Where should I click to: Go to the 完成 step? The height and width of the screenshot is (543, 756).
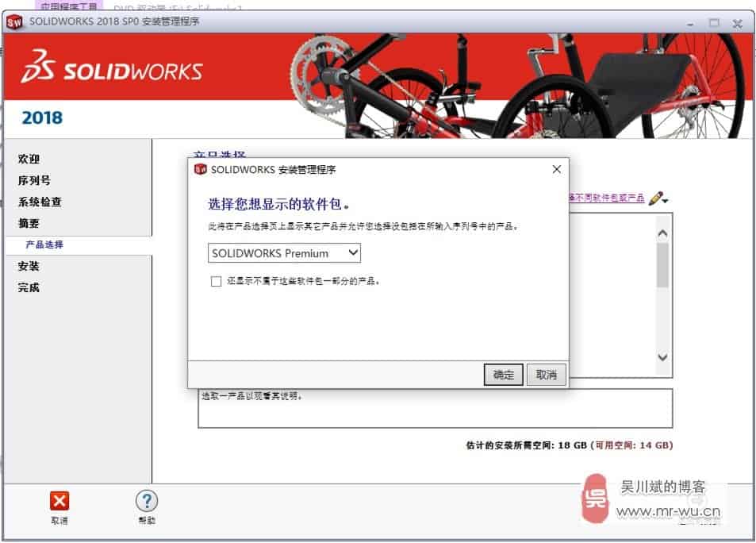pos(29,287)
